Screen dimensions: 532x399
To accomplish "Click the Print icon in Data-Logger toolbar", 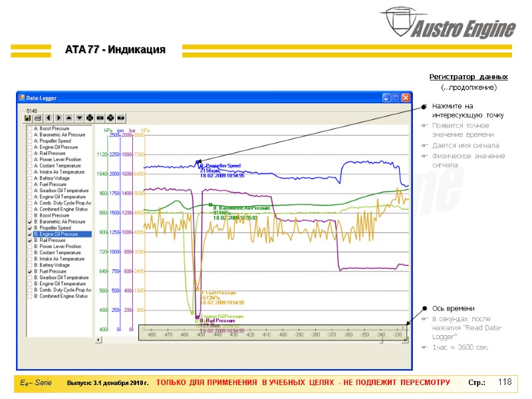I will pyautogui.click(x=38, y=118).
